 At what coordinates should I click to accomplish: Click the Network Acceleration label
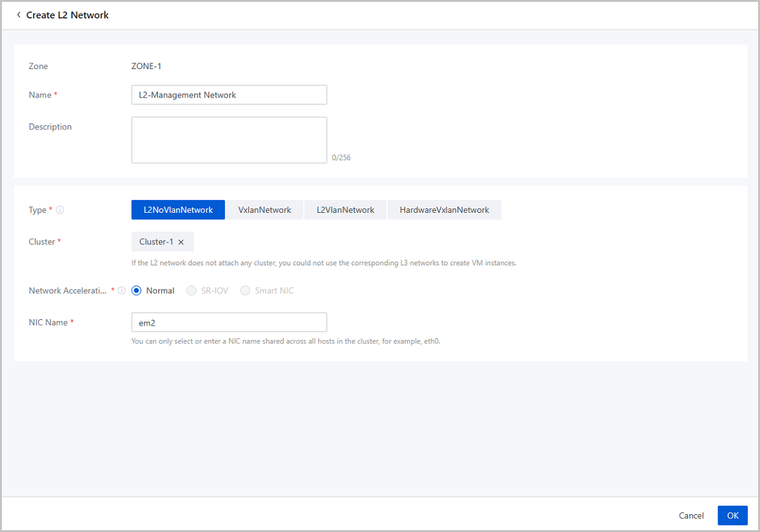click(68, 291)
